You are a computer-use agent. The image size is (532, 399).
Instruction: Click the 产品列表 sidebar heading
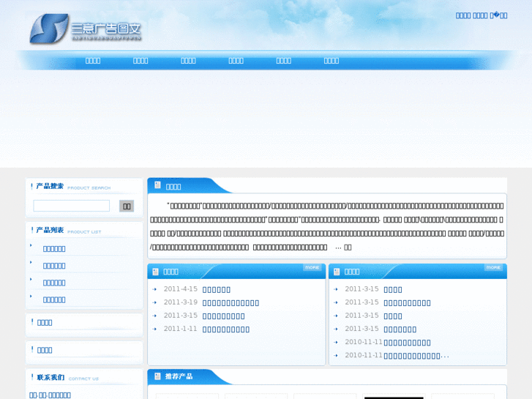[x=50, y=230]
